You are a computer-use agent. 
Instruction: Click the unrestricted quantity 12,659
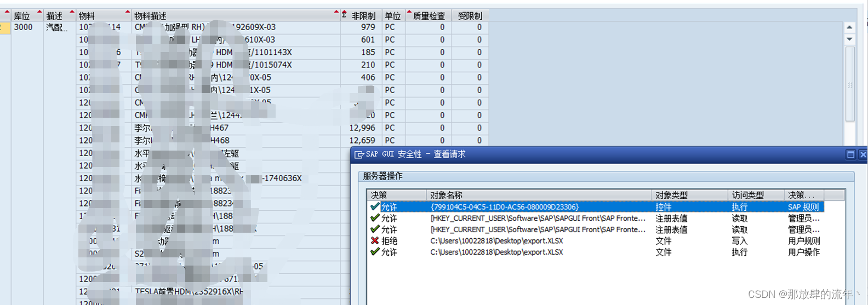point(362,140)
